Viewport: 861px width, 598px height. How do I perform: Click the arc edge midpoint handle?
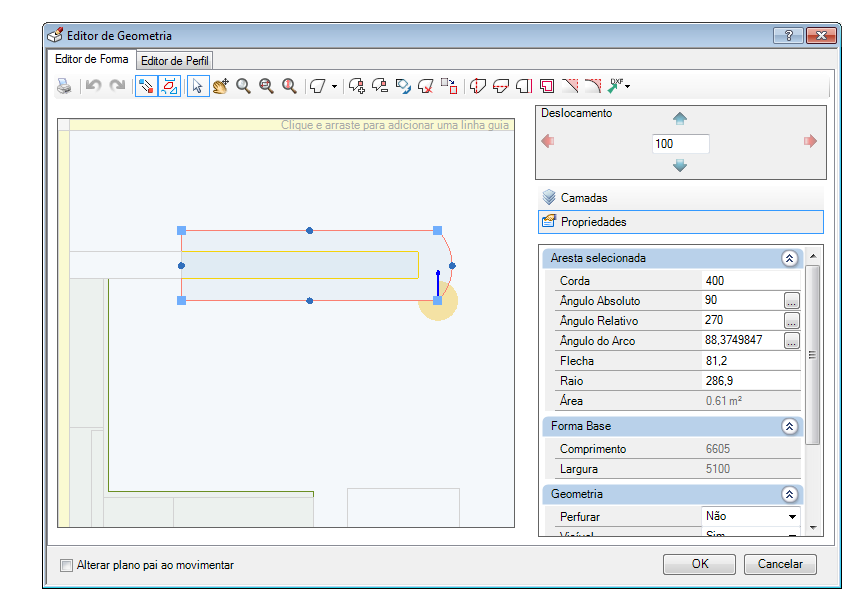[x=452, y=266]
